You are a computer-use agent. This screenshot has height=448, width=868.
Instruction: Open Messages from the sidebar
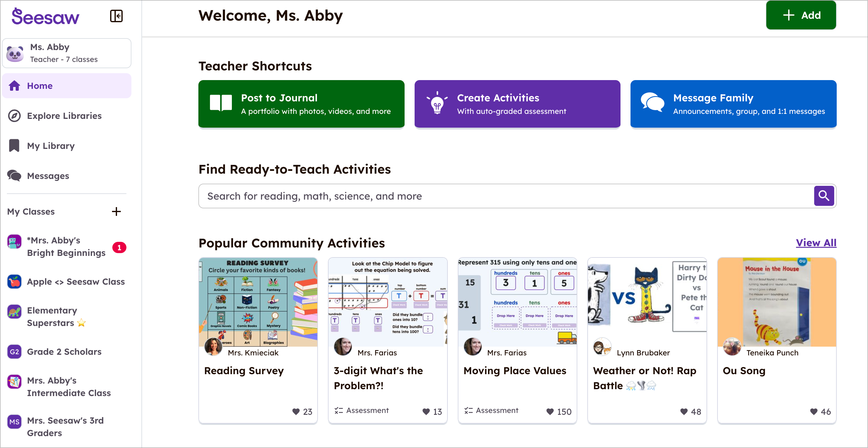[48, 176]
